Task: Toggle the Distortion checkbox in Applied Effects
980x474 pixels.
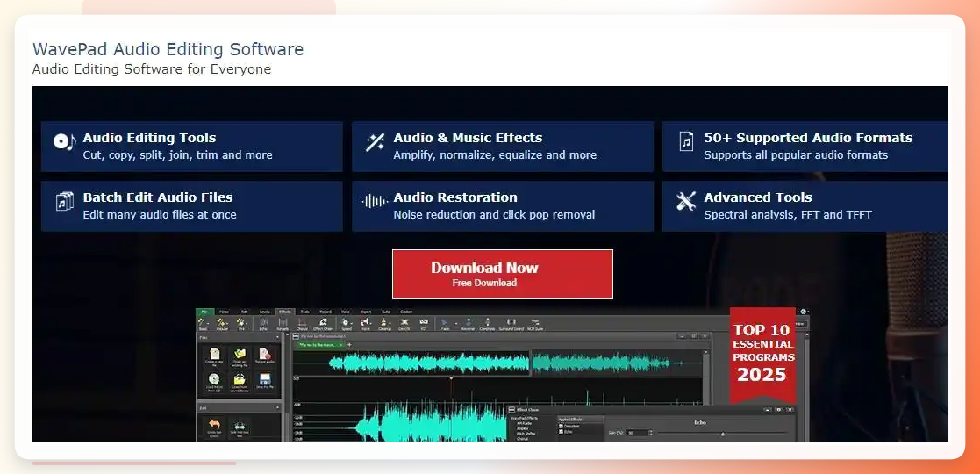Action: [561, 426]
